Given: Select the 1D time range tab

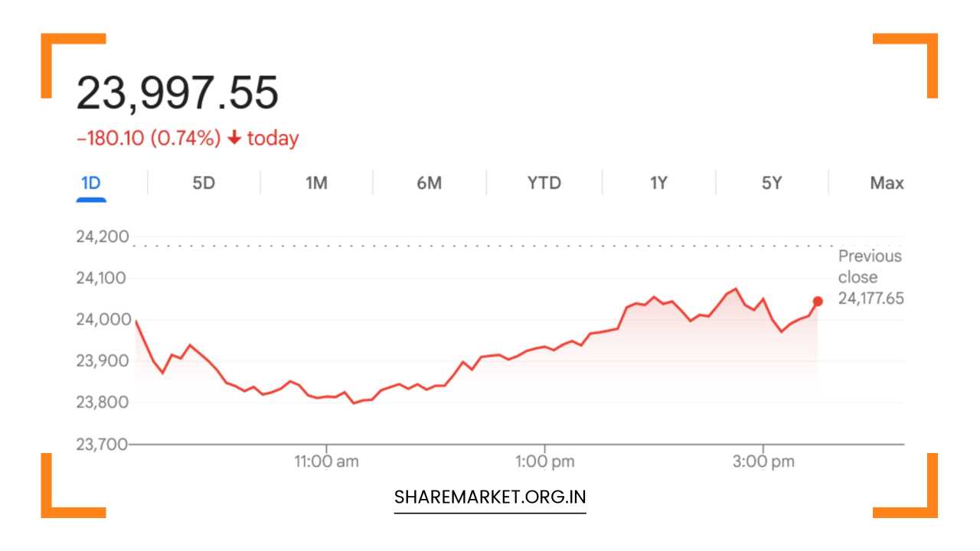Looking at the screenshot, I should tap(91, 183).
